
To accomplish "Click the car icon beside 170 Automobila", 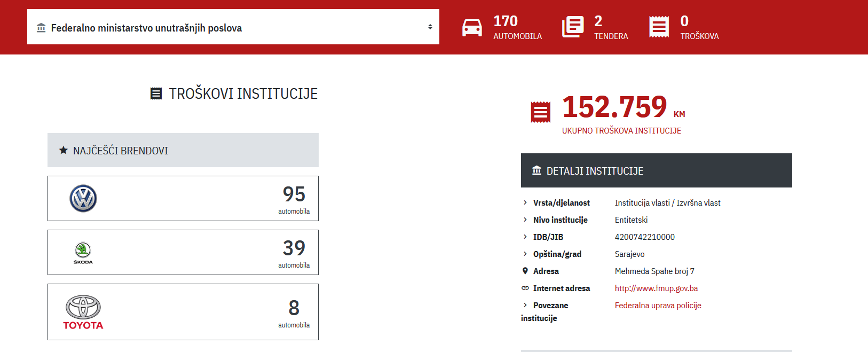I will pyautogui.click(x=472, y=27).
